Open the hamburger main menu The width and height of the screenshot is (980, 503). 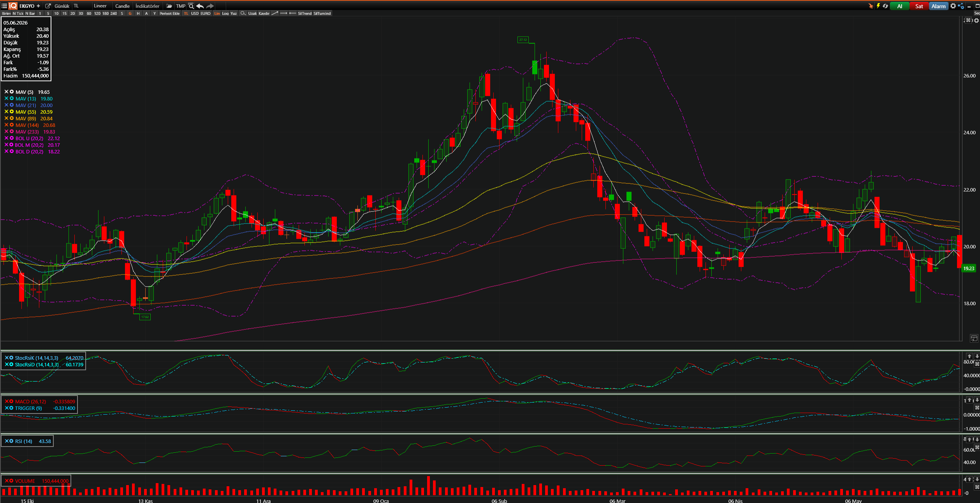point(4,6)
